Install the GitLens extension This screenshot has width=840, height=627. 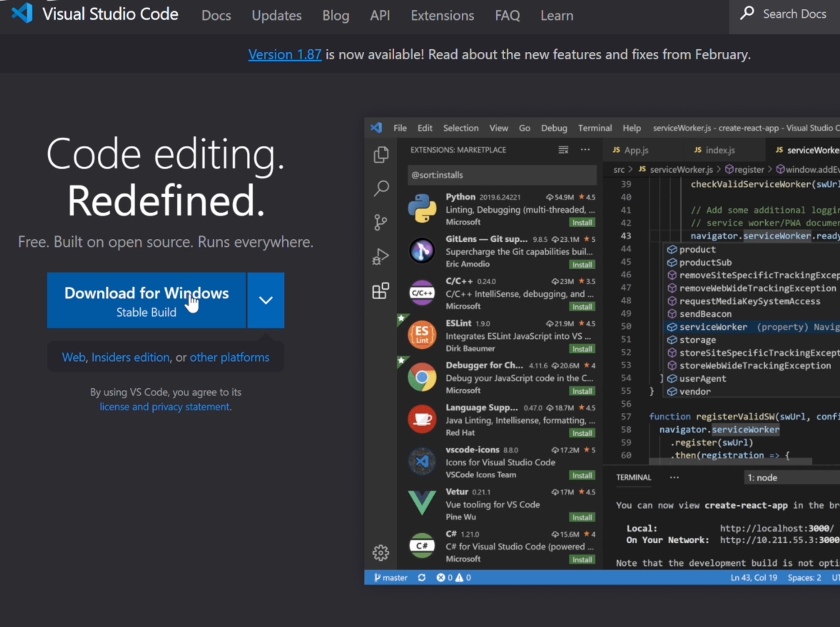pyautogui.click(x=582, y=265)
